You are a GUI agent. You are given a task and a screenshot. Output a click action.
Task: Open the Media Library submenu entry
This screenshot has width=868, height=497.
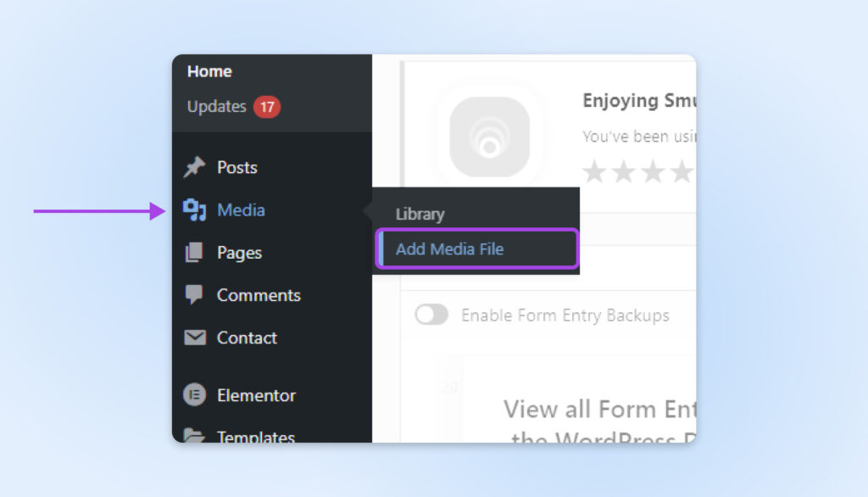pos(420,214)
